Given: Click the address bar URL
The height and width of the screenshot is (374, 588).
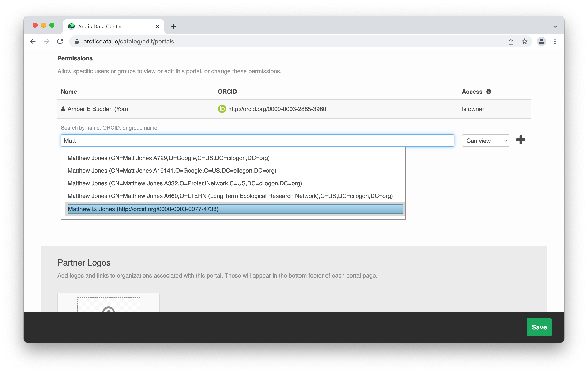Looking at the screenshot, I should [x=129, y=42].
